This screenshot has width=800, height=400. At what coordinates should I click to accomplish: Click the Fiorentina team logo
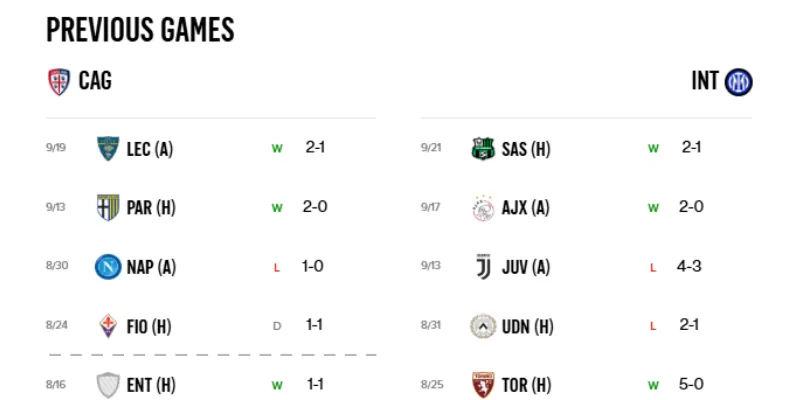coord(107,326)
